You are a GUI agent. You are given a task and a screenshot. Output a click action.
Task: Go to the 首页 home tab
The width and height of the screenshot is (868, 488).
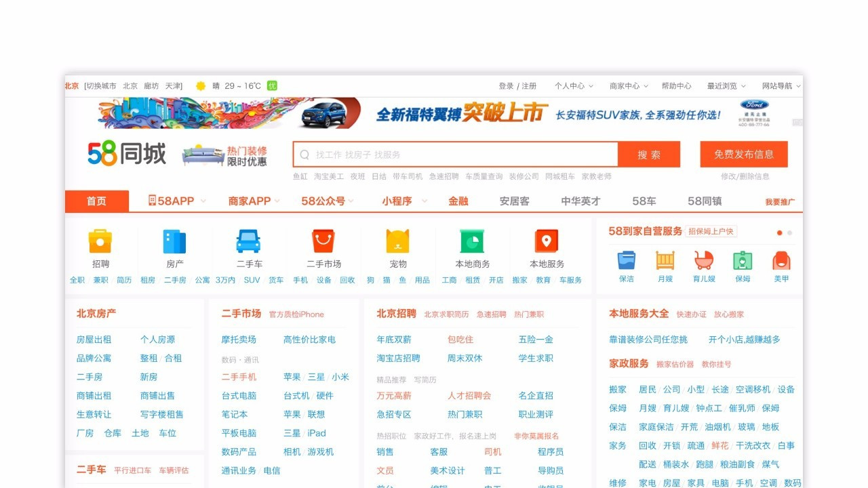tap(96, 201)
